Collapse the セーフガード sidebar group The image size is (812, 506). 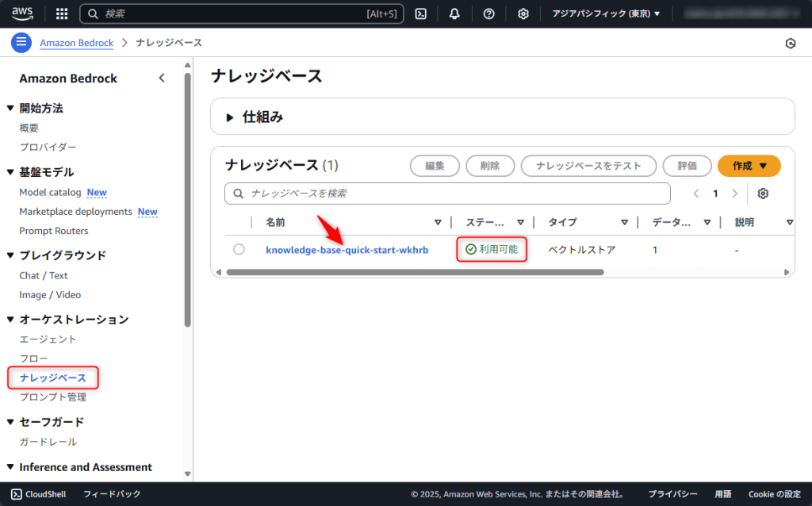pyautogui.click(x=10, y=422)
